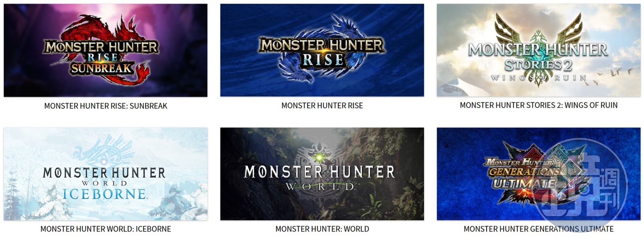Open the Monster Hunter Rise: Sunbreak banner image
The width and height of the screenshot is (644, 240).
[105, 50]
